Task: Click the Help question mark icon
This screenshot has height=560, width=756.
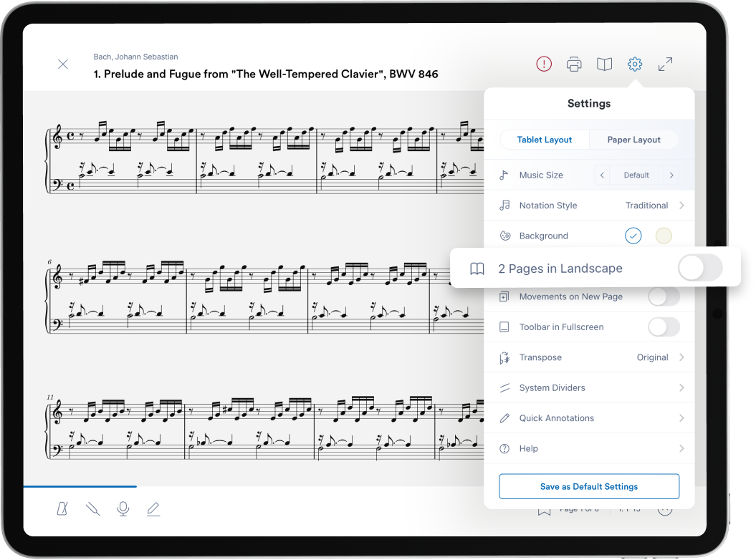Action: 504,449
